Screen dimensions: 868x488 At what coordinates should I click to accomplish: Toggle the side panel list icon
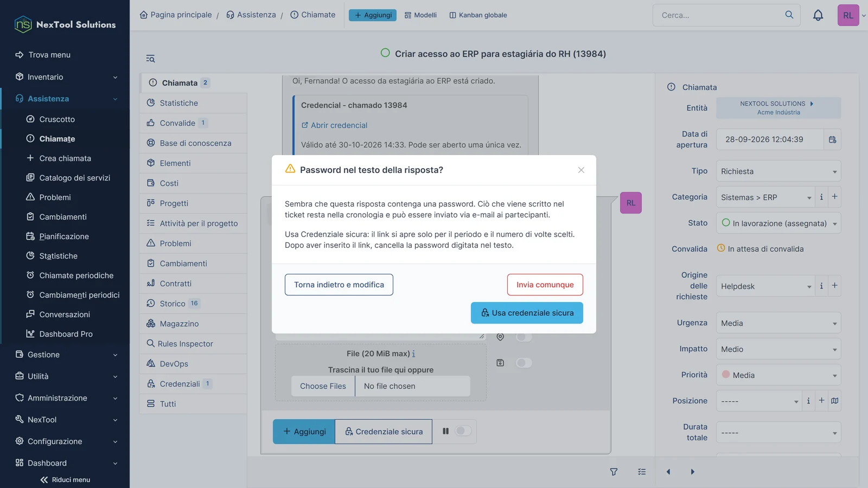[150, 59]
